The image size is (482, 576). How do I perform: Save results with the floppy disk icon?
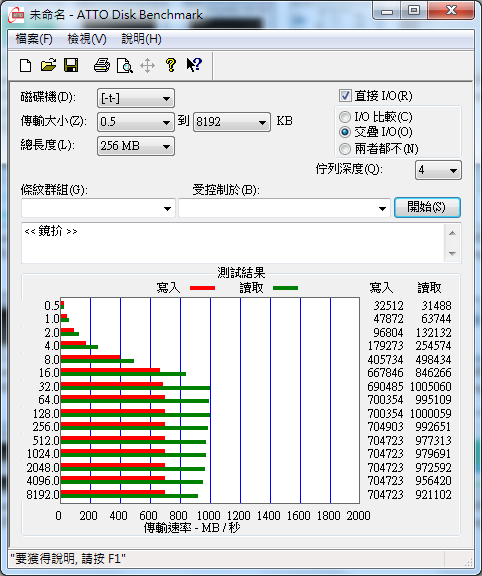point(71,66)
